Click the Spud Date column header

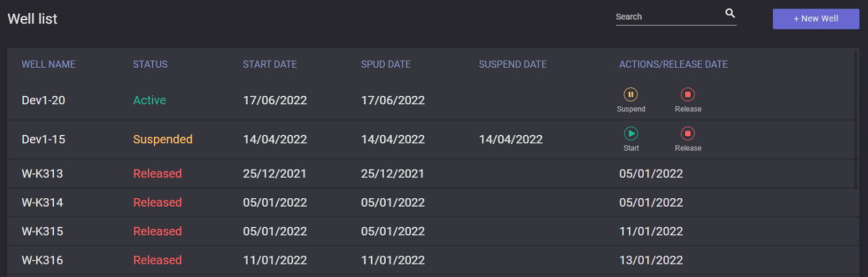pos(386,65)
